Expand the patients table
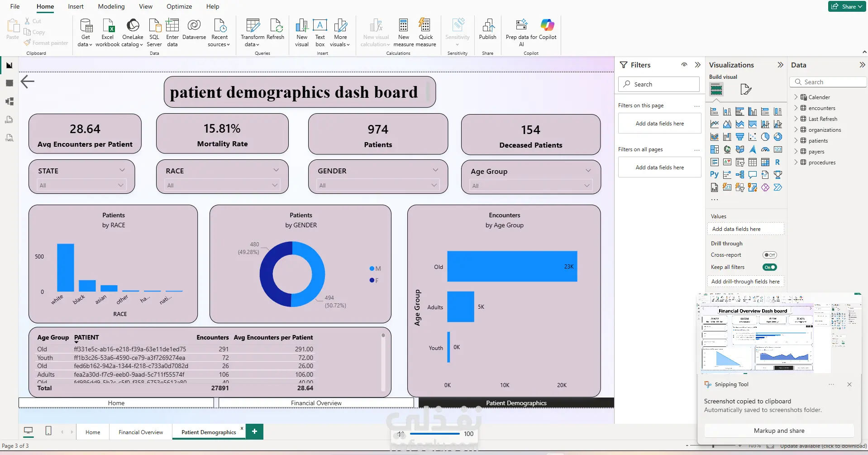The width and height of the screenshot is (868, 455). tap(796, 140)
